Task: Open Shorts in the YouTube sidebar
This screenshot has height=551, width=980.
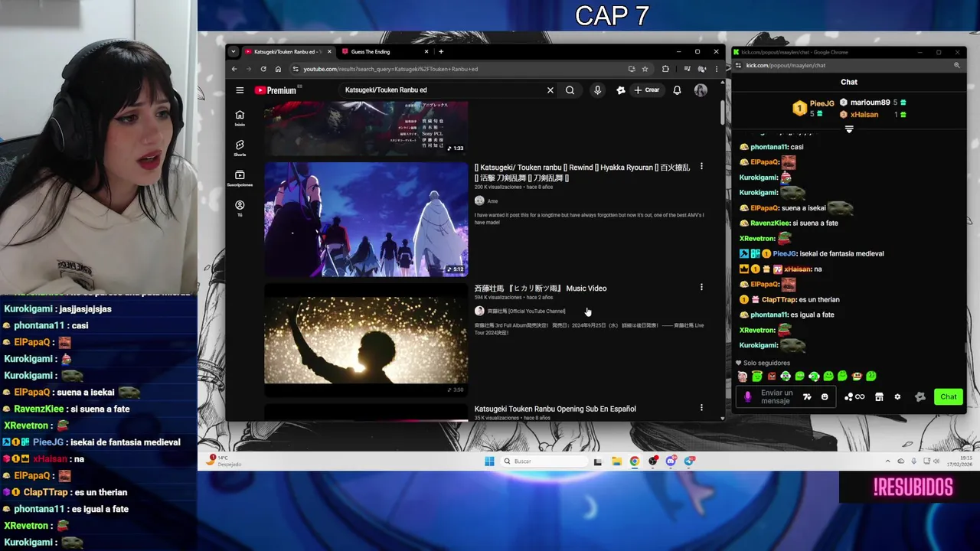Action: [x=240, y=148]
